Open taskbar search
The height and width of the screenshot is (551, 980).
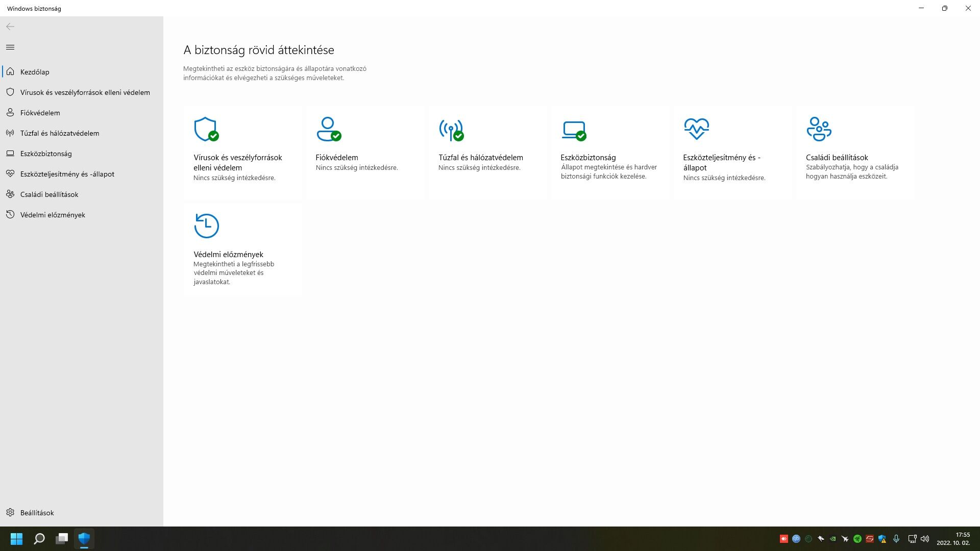[39, 539]
